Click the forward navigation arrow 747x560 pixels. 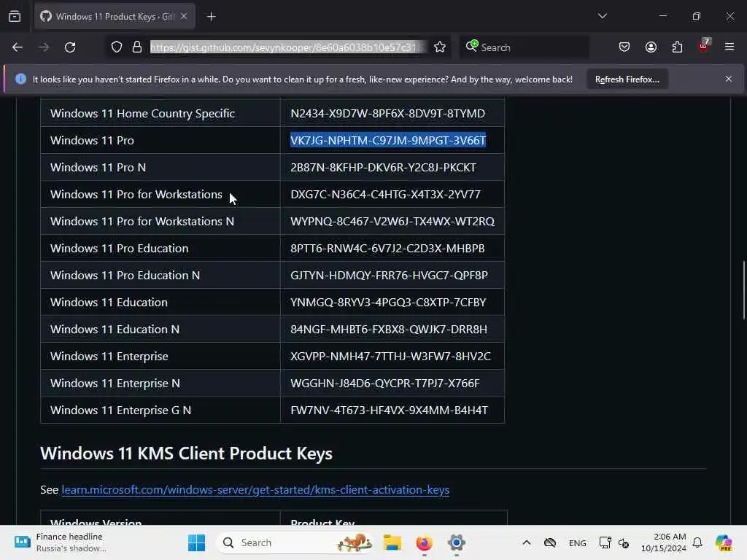pos(44,47)
